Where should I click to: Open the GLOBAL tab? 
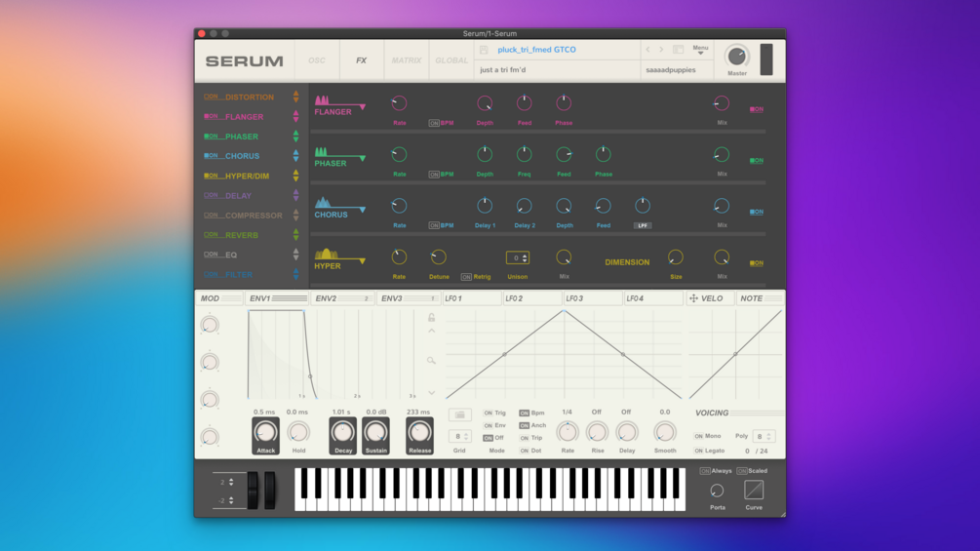coord(451,60)
